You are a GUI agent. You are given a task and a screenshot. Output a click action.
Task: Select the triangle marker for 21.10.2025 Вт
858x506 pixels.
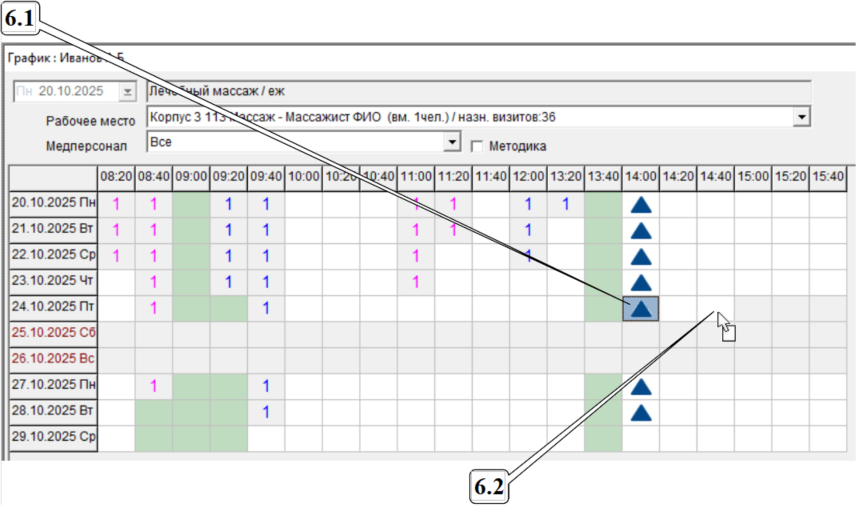[x=641, y=231]
